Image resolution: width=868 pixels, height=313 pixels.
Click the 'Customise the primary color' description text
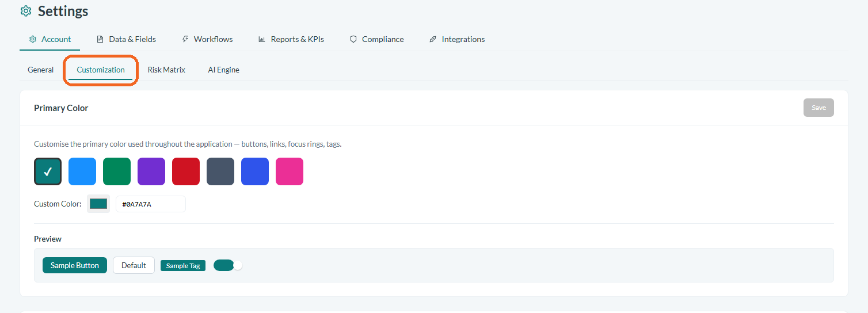pyautogui.click(x=188, y=144)
